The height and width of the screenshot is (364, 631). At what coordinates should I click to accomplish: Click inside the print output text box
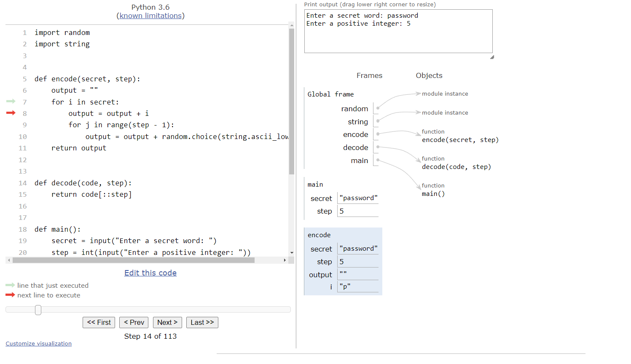[398, 31]
